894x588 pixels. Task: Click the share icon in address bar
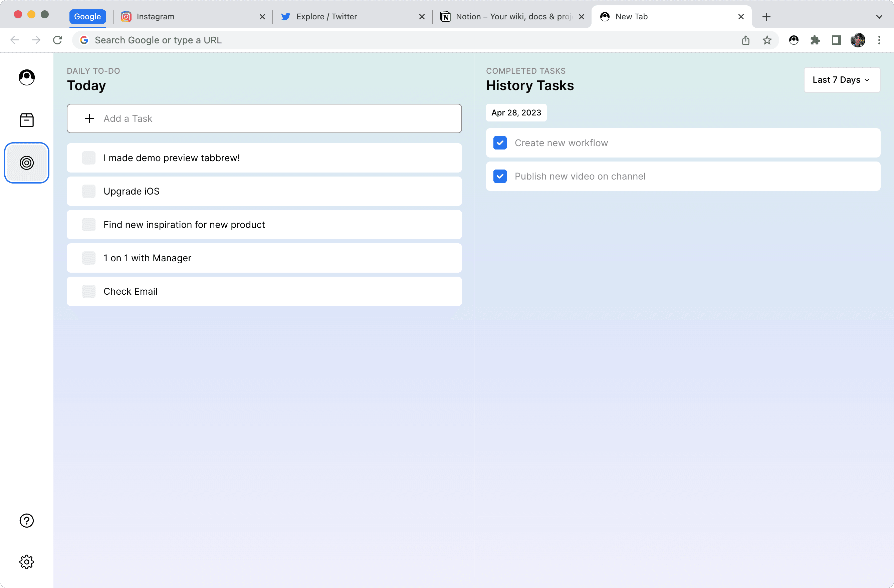click(x=746, y=40)
